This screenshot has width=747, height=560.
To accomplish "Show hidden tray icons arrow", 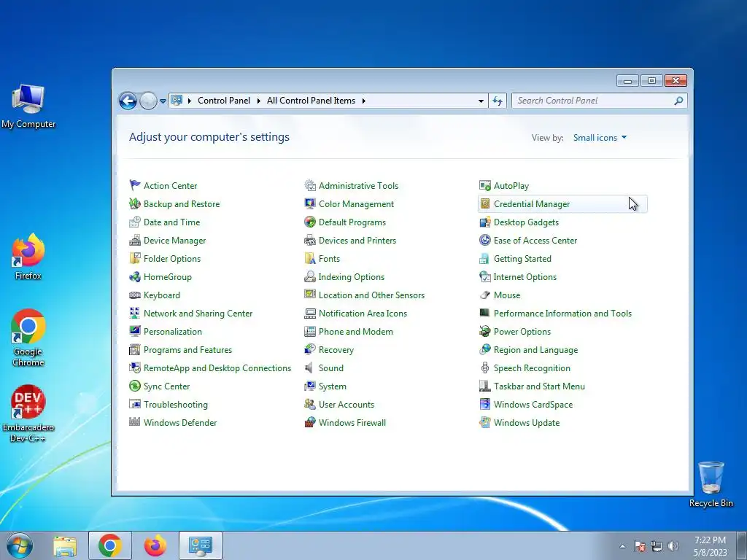I will point(622,546).
